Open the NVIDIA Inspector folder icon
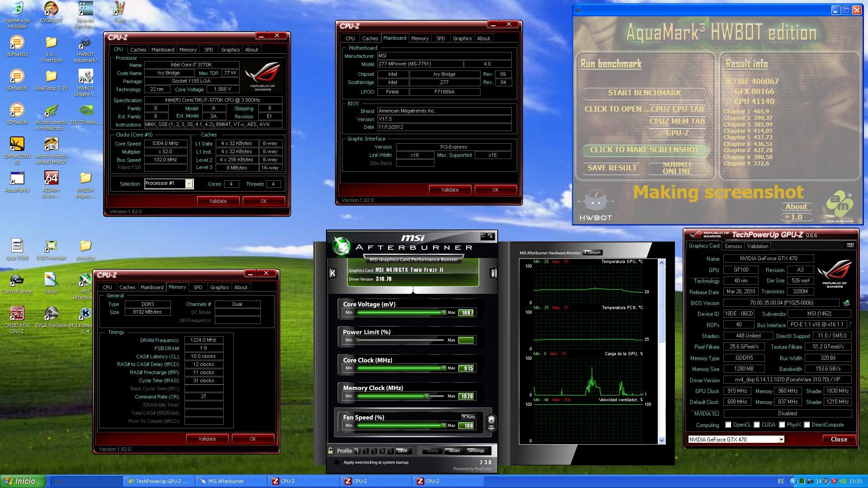This screenshot has height=488, width=868. 85,184
